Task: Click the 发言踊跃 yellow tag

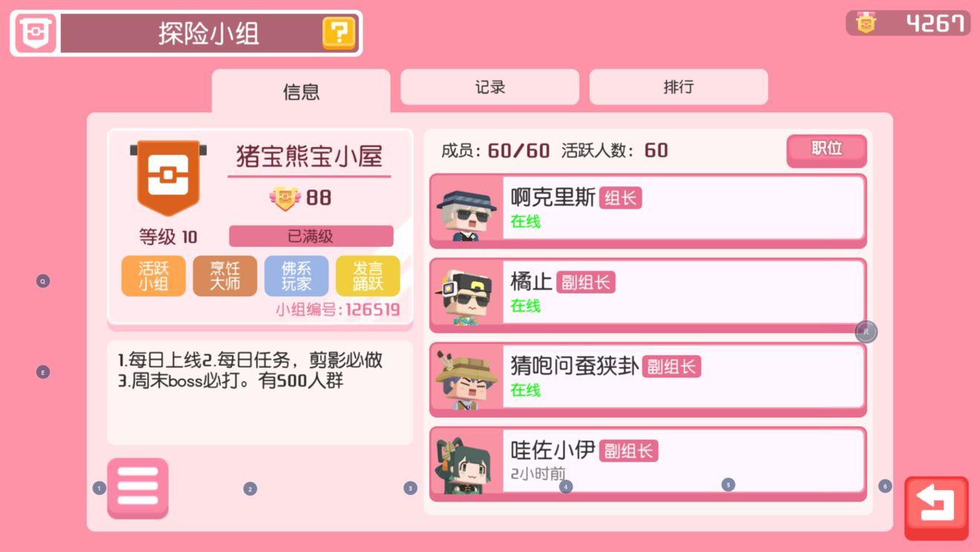Action: coord(368,276)
